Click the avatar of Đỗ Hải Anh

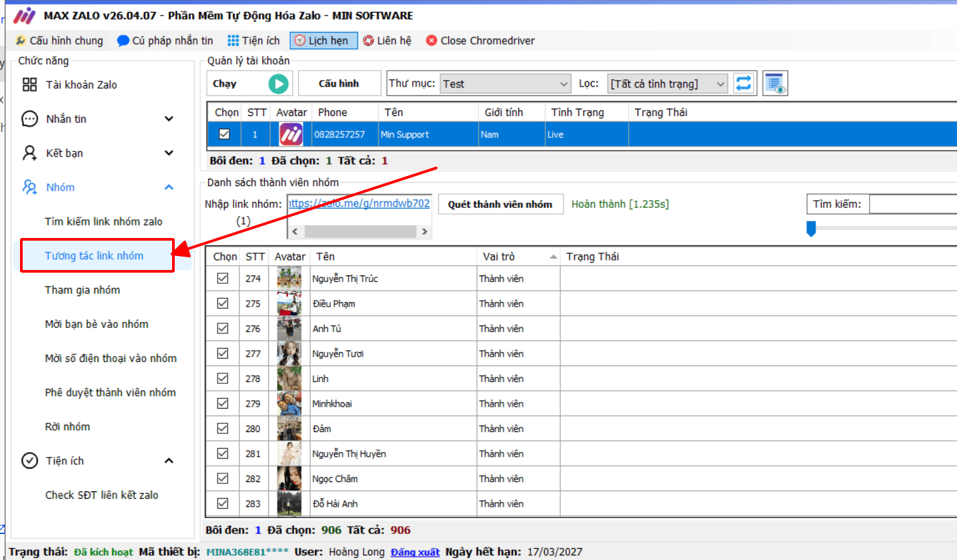coord(289,503)
